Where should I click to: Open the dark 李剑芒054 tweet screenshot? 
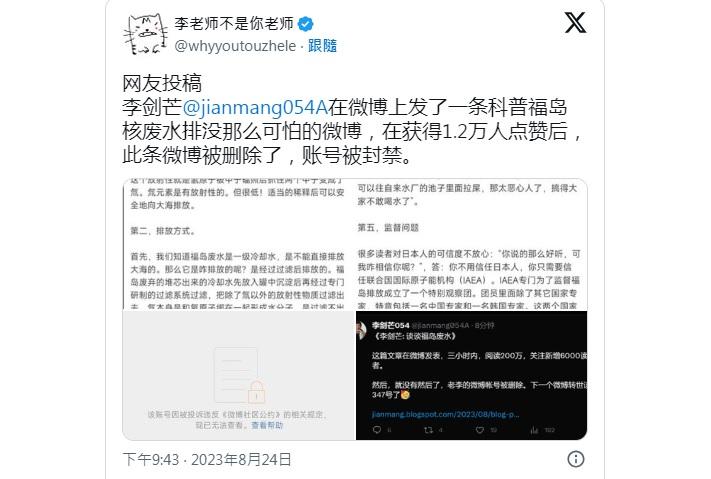tap(472, 376)
